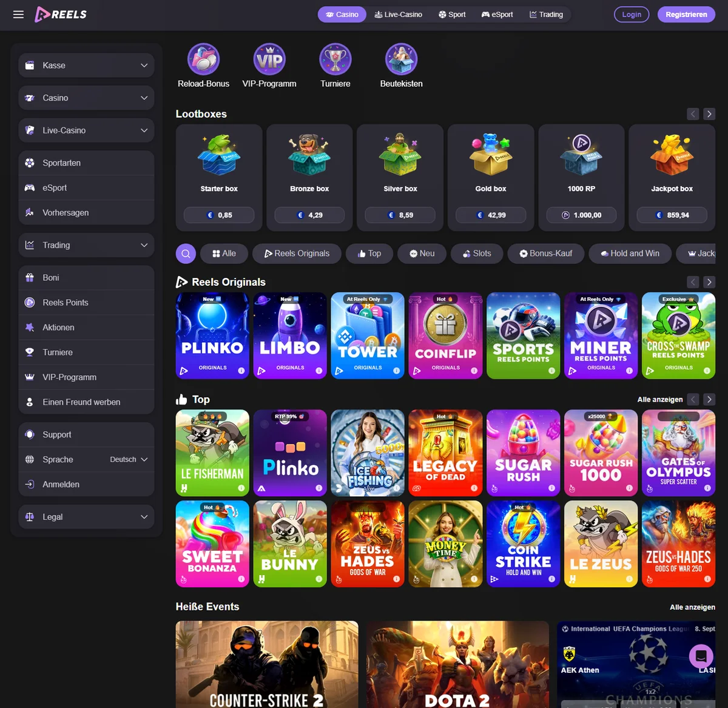Click the Registrieren button
This screenshot has height=708, width=728.
tap(686, 15)
